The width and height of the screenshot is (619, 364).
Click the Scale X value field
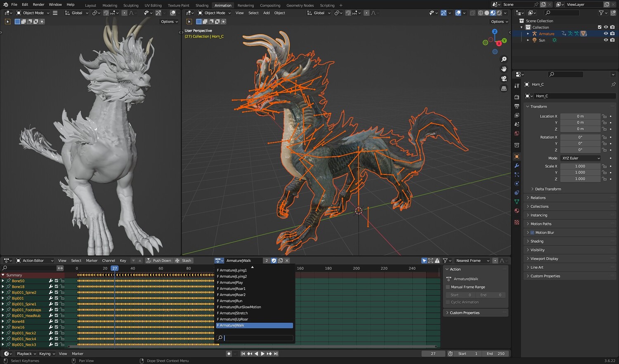point(580,166)
